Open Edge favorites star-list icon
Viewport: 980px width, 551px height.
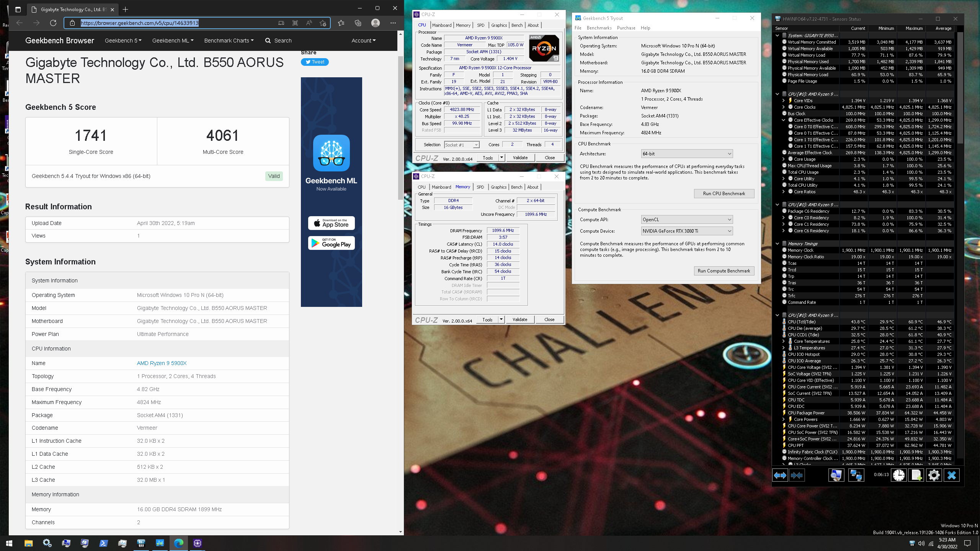tap(341, 23)
